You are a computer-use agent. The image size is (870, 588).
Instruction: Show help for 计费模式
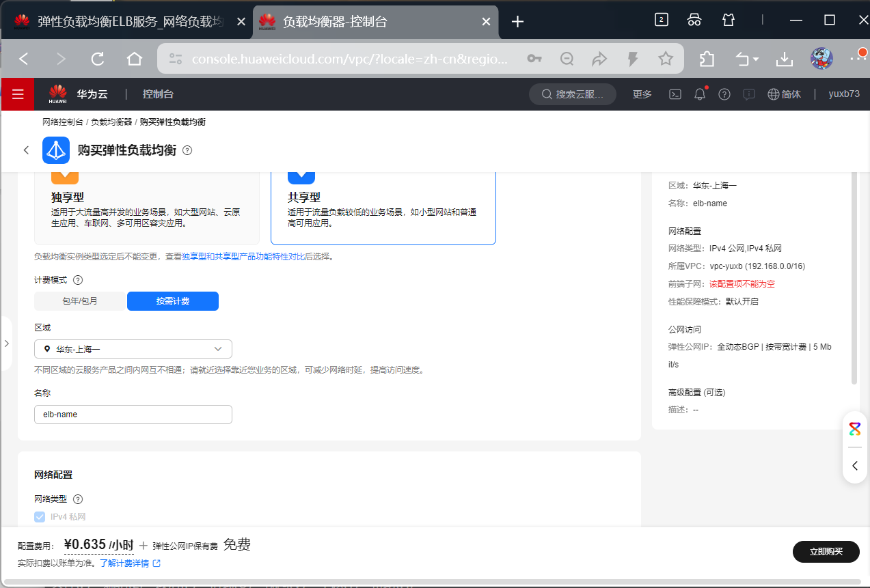78,280
